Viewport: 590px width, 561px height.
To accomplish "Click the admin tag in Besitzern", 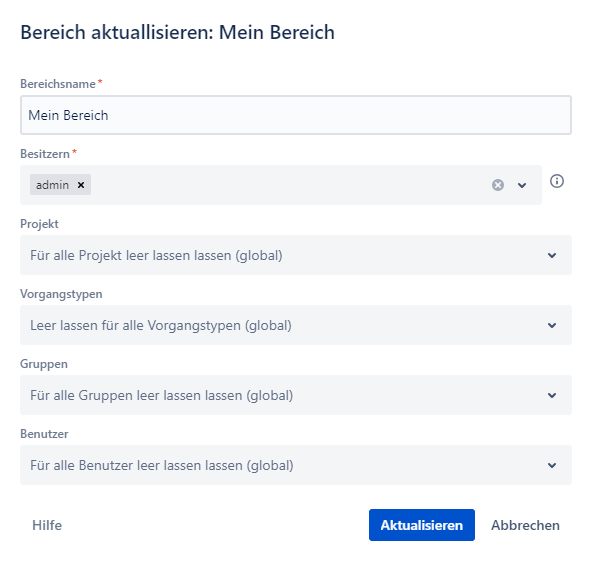I will (52, 185).
